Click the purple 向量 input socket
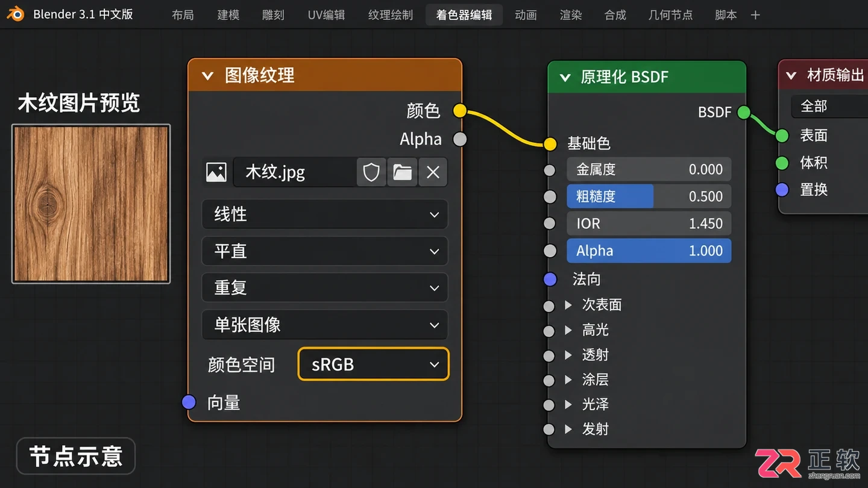Viewport: 868px width, 488px height. tap(189, 402)
